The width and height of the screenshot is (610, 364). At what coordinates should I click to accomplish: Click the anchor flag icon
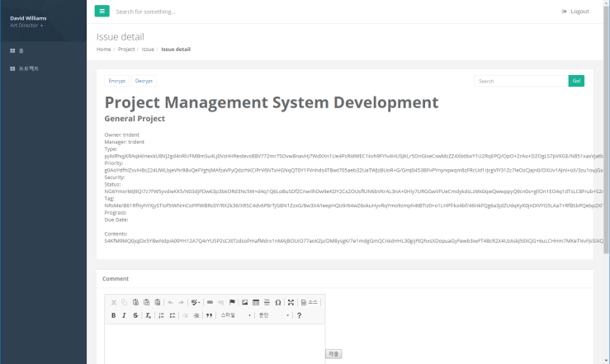point(232,302)
